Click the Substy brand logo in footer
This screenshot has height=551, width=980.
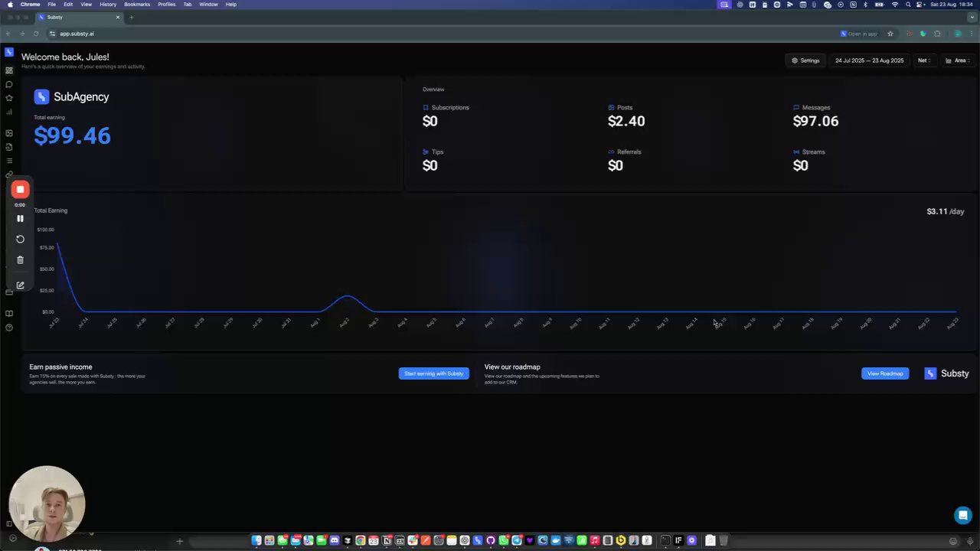click(946, 373)
